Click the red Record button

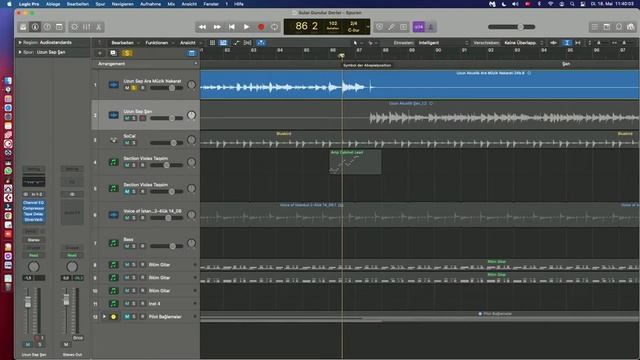261,27
